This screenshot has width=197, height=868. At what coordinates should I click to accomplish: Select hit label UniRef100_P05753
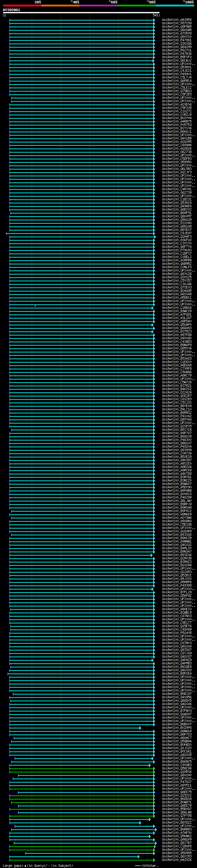click(x=177, y=125)
